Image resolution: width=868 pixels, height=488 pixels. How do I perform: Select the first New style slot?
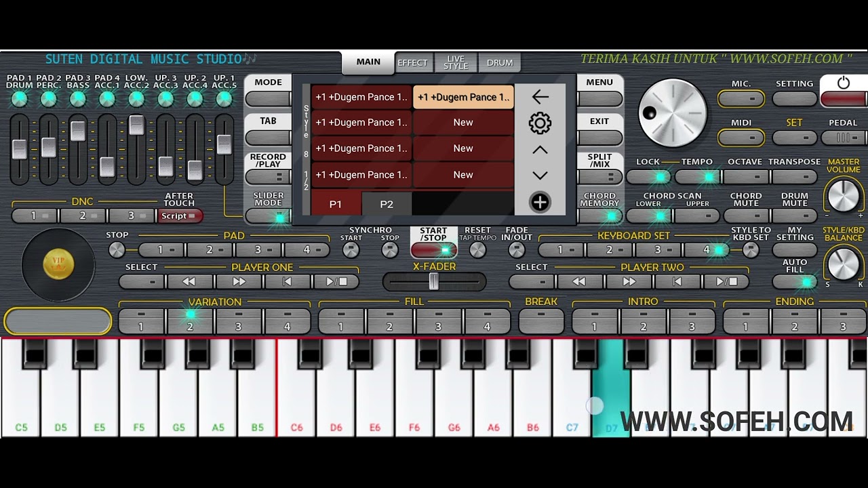(x=463, y=123)
